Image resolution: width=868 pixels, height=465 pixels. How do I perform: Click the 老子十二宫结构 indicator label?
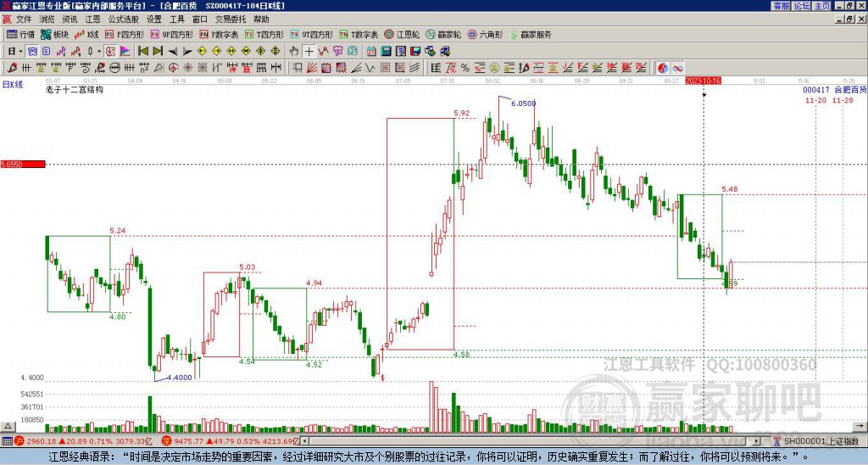tap(75, 89)
